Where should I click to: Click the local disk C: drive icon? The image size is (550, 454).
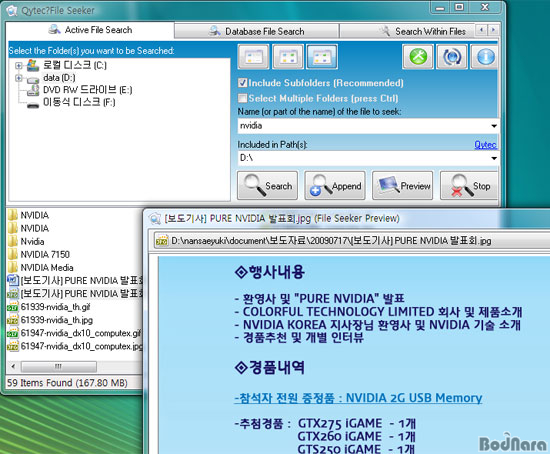33,65
